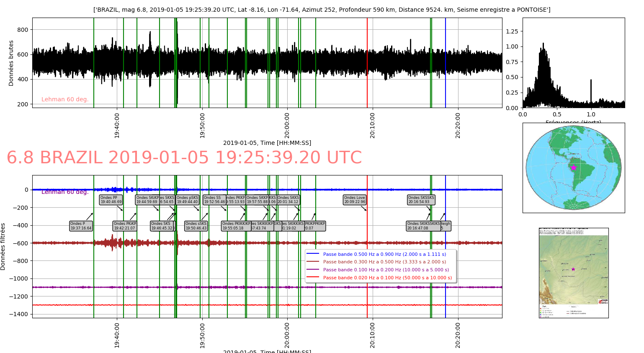Select the Ondes Love label box
Screen dimensions: 644x353
coord(355,200)
